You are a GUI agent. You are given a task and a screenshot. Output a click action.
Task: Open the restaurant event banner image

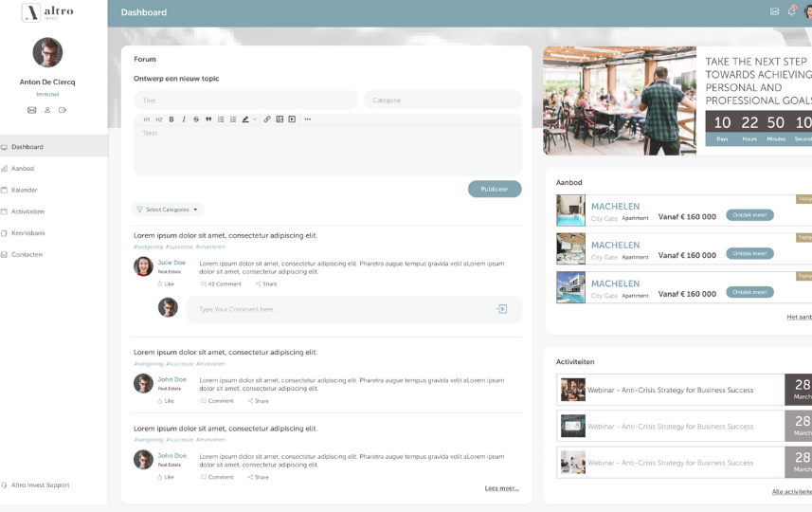point(620,101)
